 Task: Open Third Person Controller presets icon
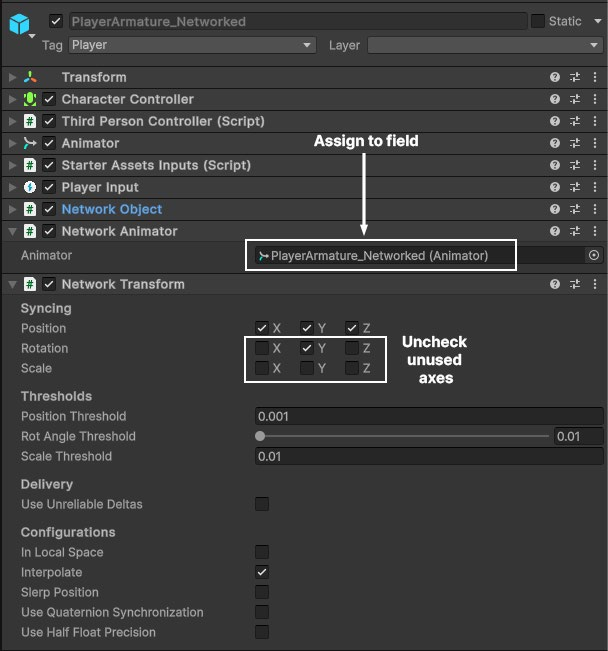[x=575, y=121]
